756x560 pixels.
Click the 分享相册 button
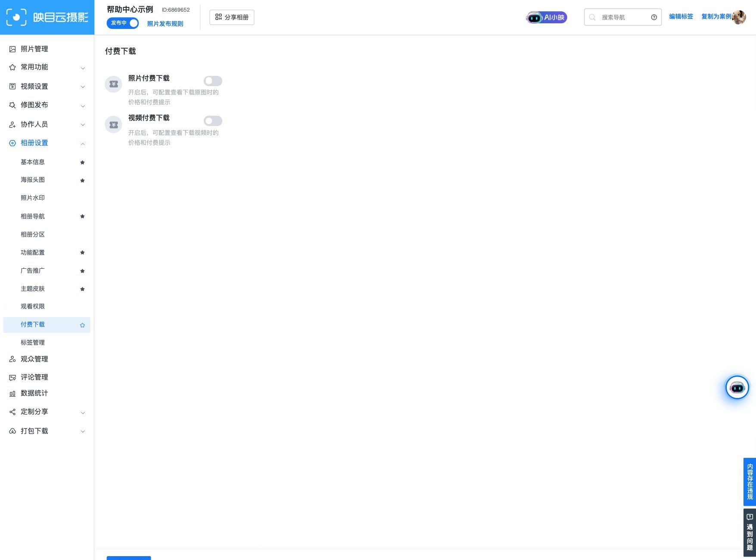click(232, 17)
